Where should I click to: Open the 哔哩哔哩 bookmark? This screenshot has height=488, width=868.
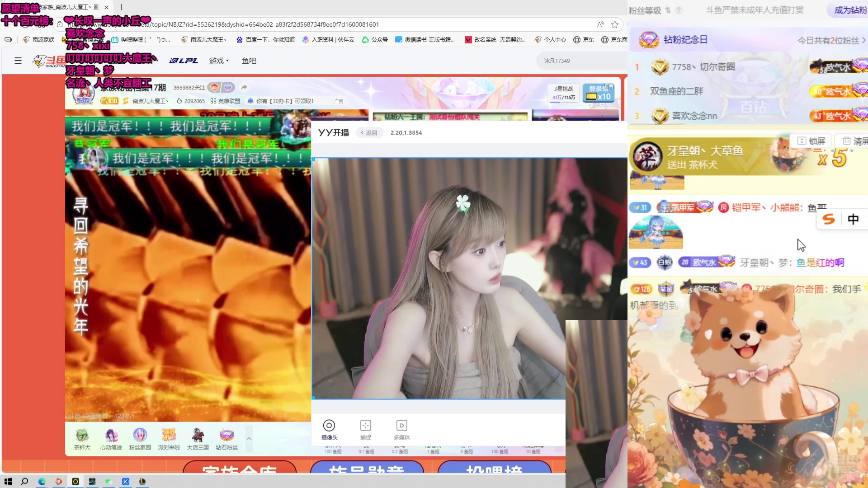coord(141,40)
